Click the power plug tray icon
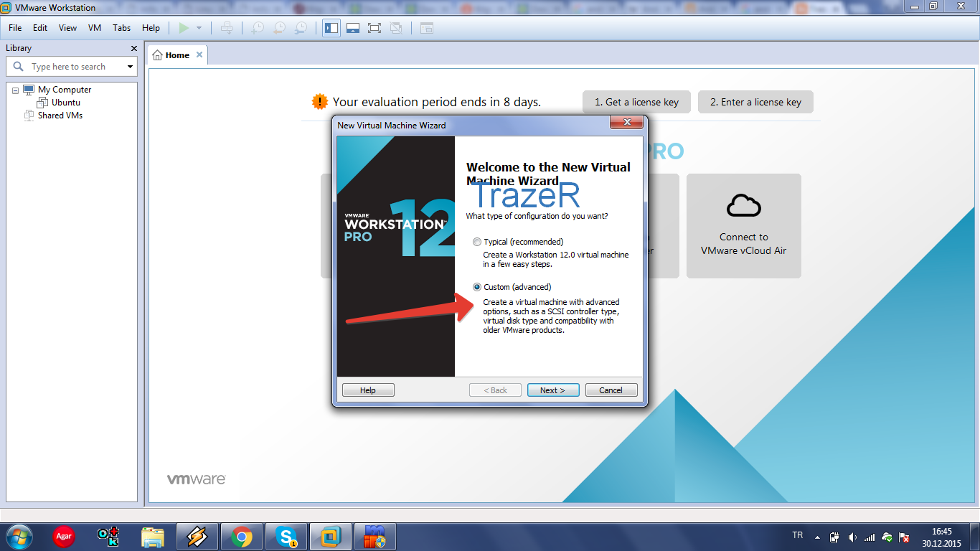This screenshot has height=551, width=980. pyautogui.click(x=834, y=537)
